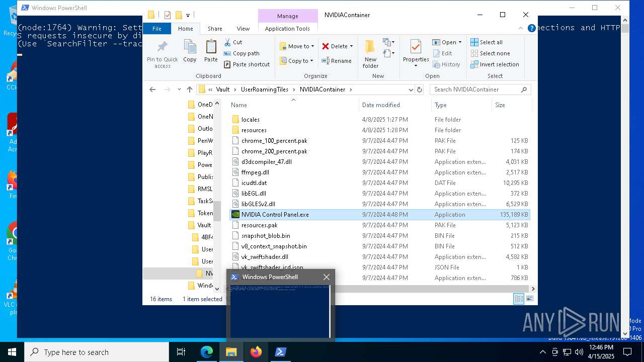Open Task View on taskbar

181,352
